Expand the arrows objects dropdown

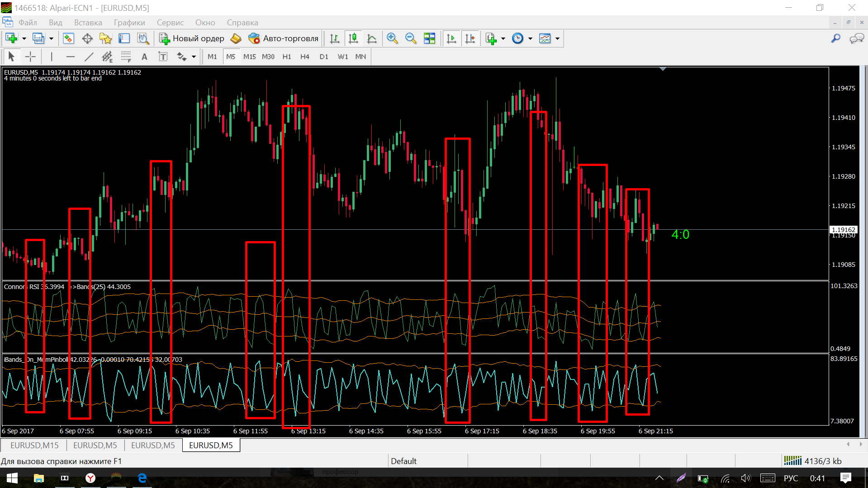[x=194, y=57]
